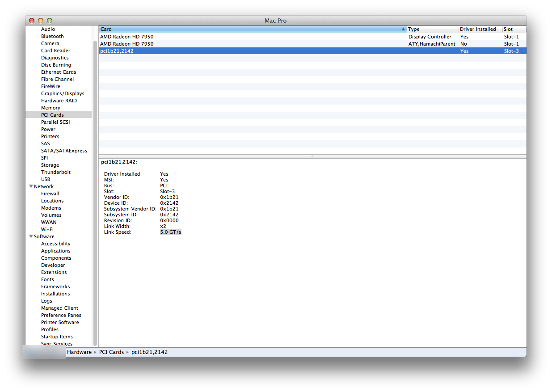Viewport: 552px width, 392px height.
Task: Select Printer Software entry
Action: tap(60, 322)
